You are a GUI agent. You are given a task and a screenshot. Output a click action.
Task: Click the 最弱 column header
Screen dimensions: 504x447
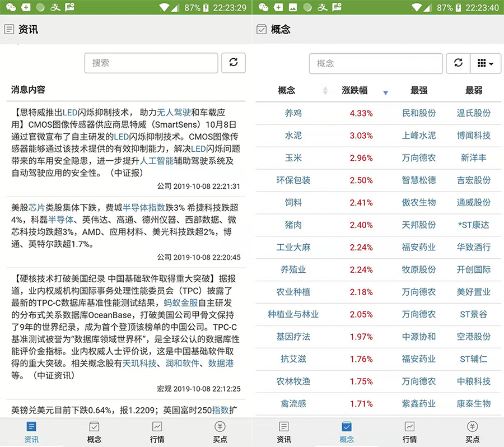coord(473,90)
